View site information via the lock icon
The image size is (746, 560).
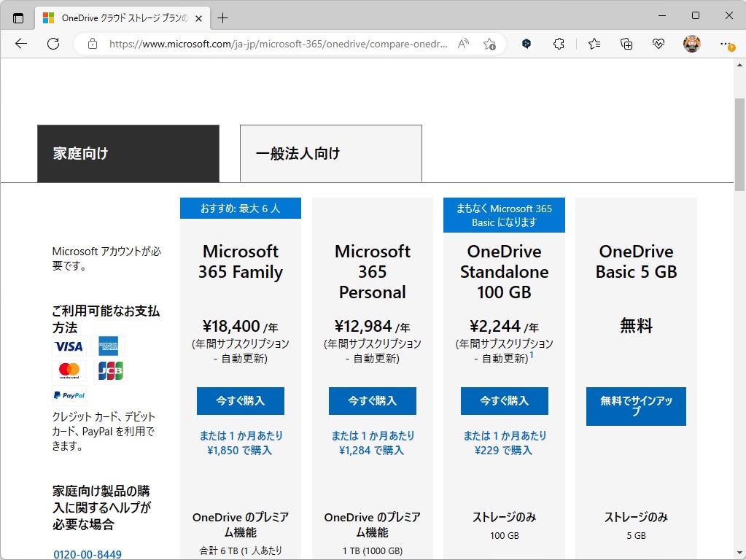[x=92, y=44]
